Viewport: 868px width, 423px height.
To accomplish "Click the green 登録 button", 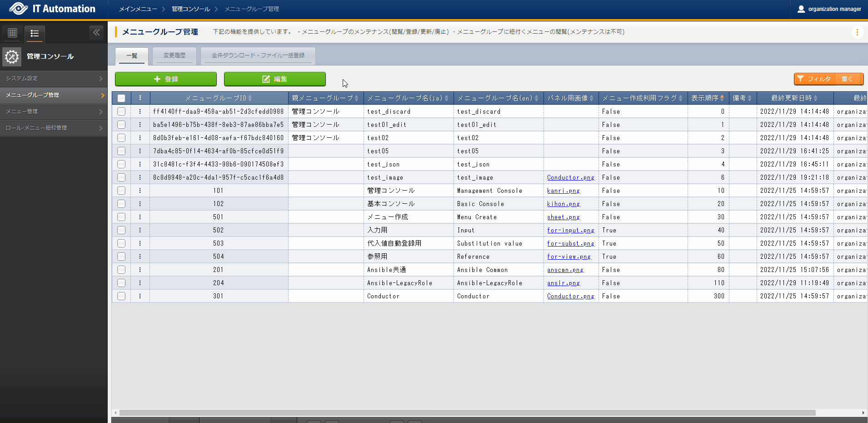I will point(166,79).
